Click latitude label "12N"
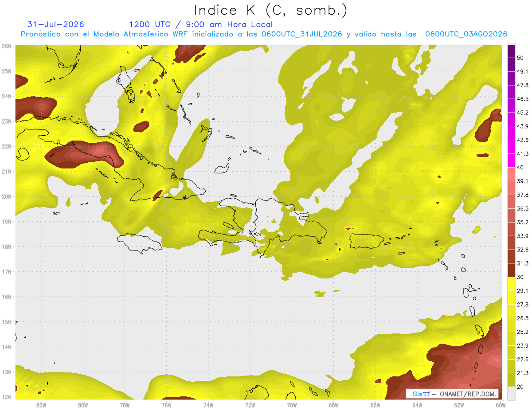Viewport: 532px width, 411px height. (x=7, y=397)
